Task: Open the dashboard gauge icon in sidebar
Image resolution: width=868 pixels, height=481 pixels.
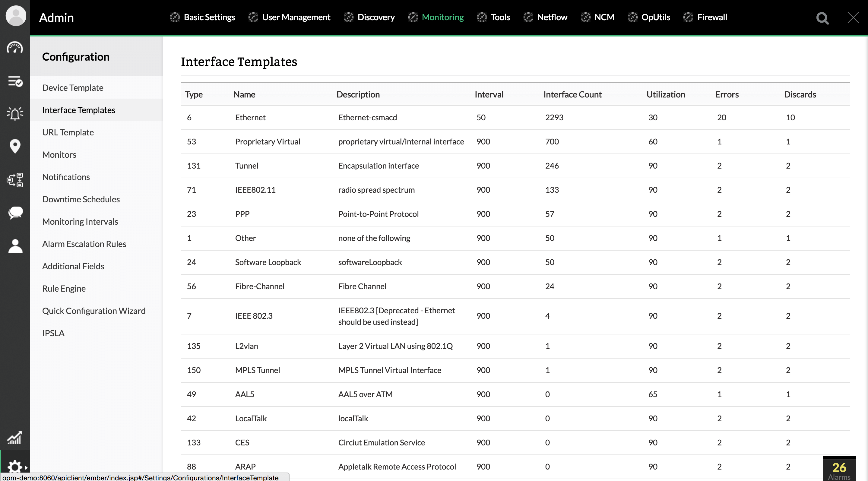Action: coord(15,48)
